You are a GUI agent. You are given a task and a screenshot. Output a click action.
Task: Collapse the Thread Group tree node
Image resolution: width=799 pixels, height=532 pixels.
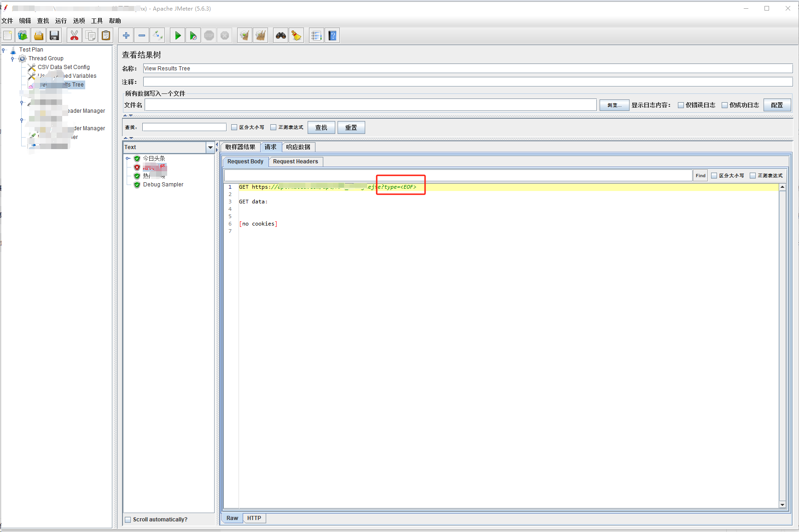click(13, 58)
